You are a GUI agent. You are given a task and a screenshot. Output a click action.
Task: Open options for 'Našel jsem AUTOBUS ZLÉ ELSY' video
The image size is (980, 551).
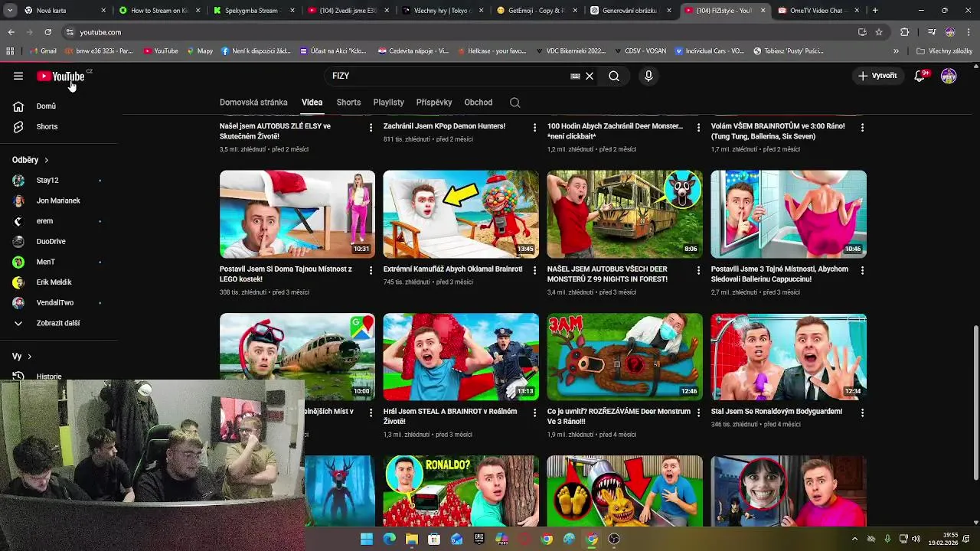[371, 127]
